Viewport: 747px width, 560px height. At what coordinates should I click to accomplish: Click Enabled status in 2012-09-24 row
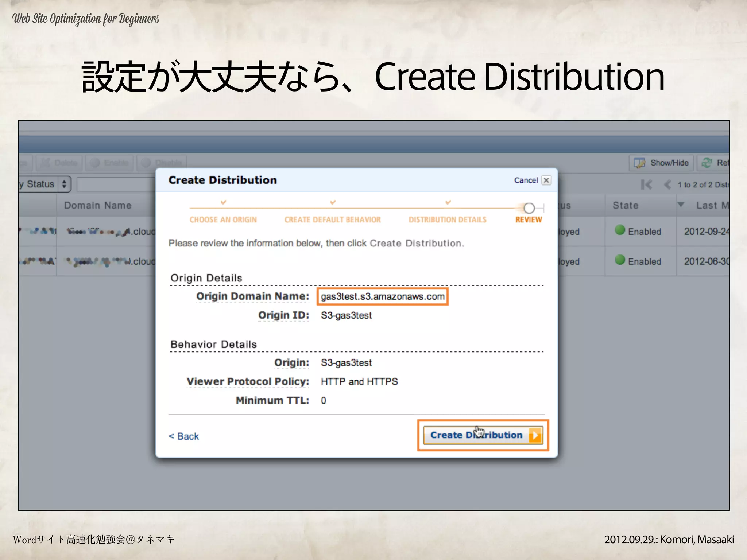[644, 232]
